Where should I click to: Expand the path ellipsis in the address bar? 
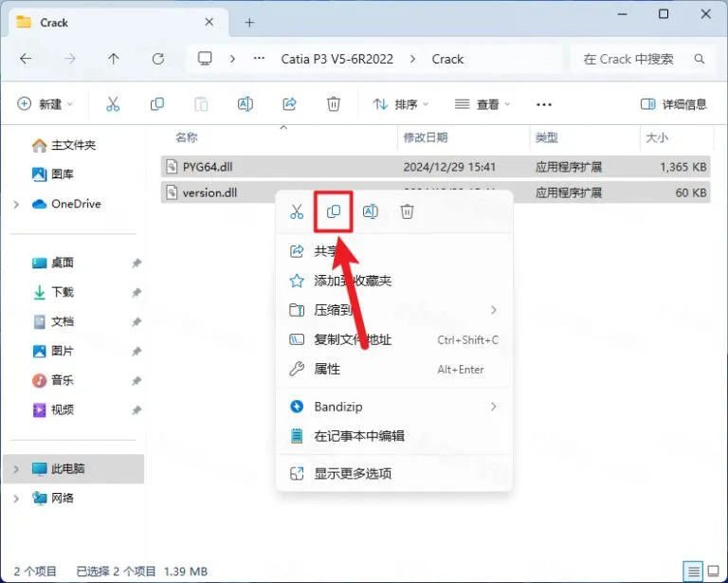coord(259,59)
